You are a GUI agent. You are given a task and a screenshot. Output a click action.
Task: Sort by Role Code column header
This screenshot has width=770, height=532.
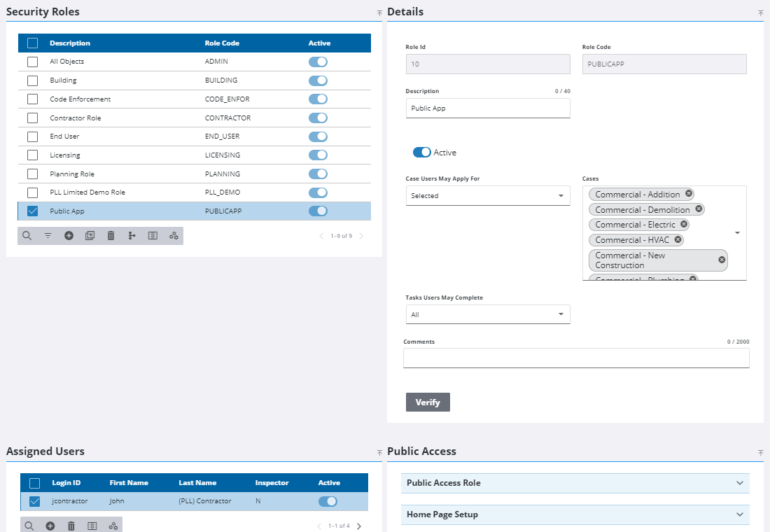(x=222, y=43)
